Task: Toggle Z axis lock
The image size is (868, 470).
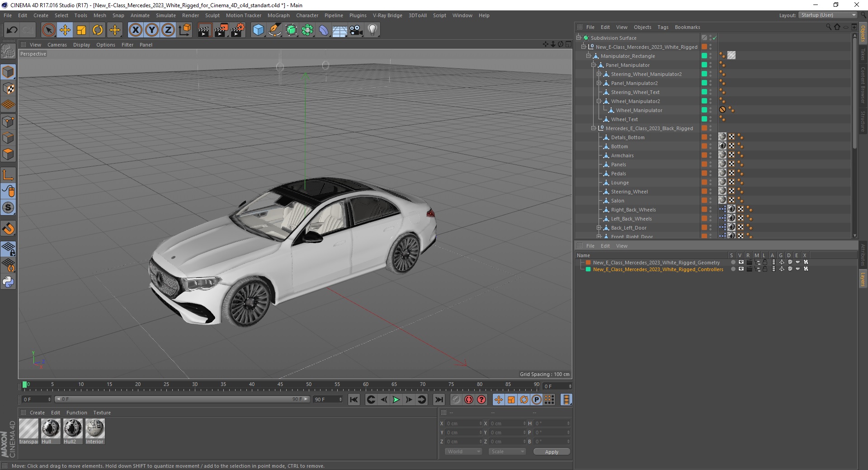Action: pyautogui.click(x=168, y=30)
